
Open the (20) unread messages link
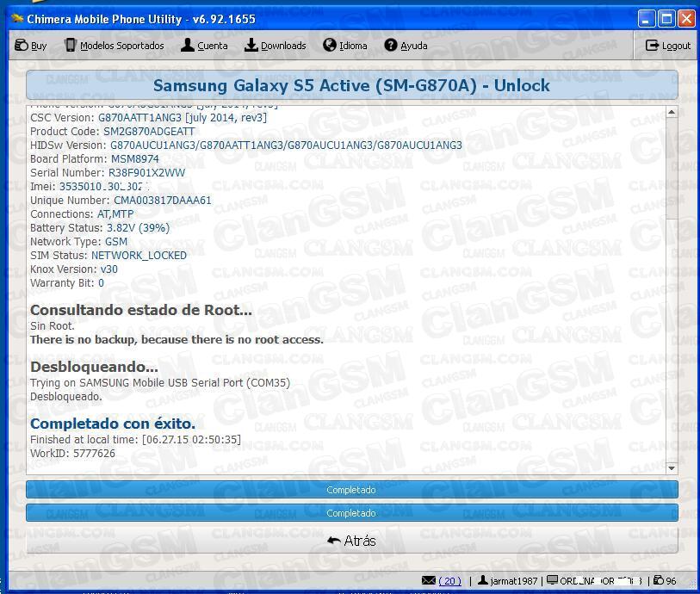click(x=450, y=580)
